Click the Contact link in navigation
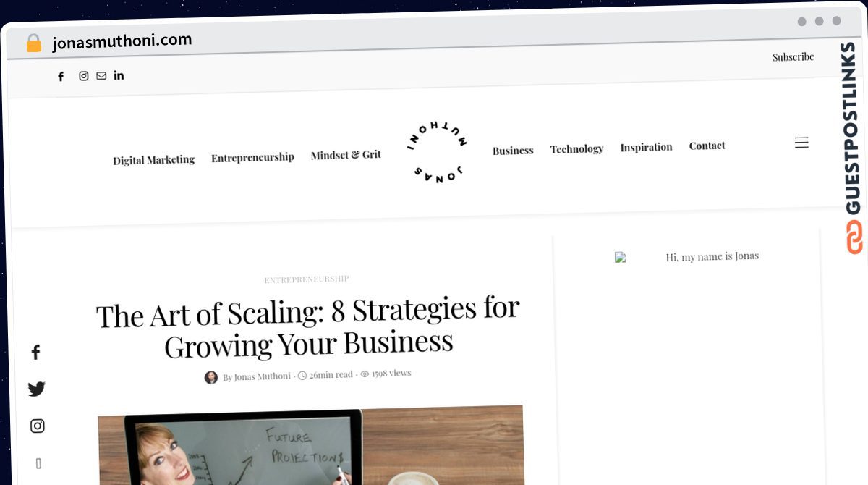Image resolution: width=868 pixels, height=485 pixels. point(707,145)
